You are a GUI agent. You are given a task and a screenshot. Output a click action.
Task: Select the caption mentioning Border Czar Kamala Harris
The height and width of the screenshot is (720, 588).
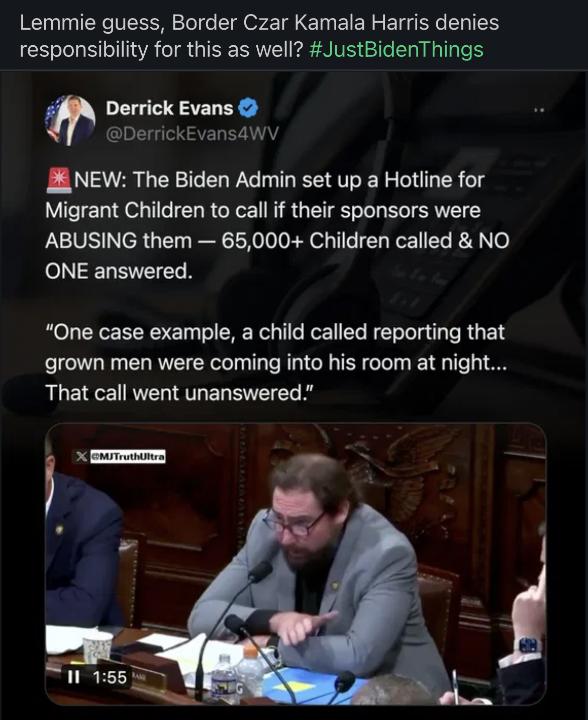click(259, 36)
